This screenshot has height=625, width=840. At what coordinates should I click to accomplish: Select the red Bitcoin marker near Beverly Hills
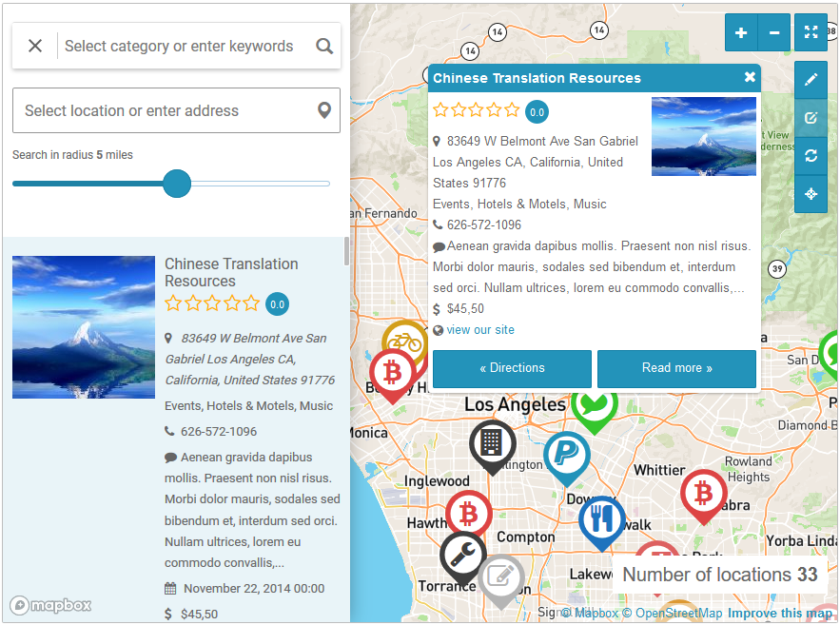coord(393,375)
